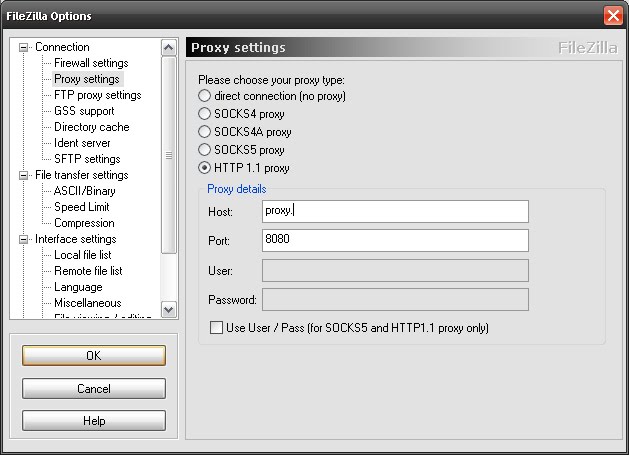Screen dimensions: 629x455
Task: Select Language in the options tree
Action: click(78, 287)
